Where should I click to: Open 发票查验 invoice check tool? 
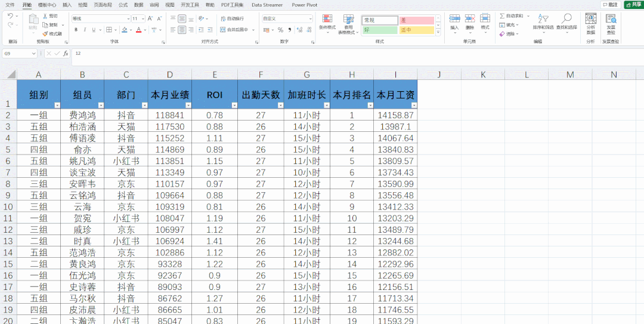611,23
